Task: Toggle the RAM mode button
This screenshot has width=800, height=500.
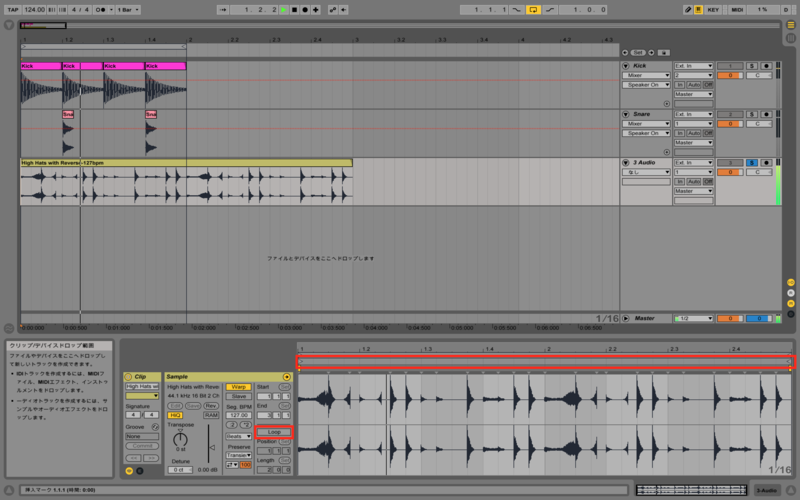Action: (x=211, y=415)
